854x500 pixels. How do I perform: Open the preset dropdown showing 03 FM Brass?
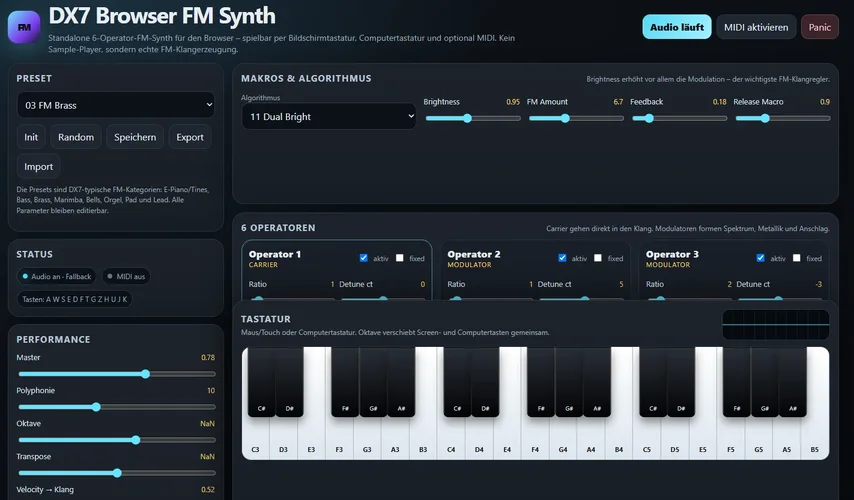pos(116,105)
